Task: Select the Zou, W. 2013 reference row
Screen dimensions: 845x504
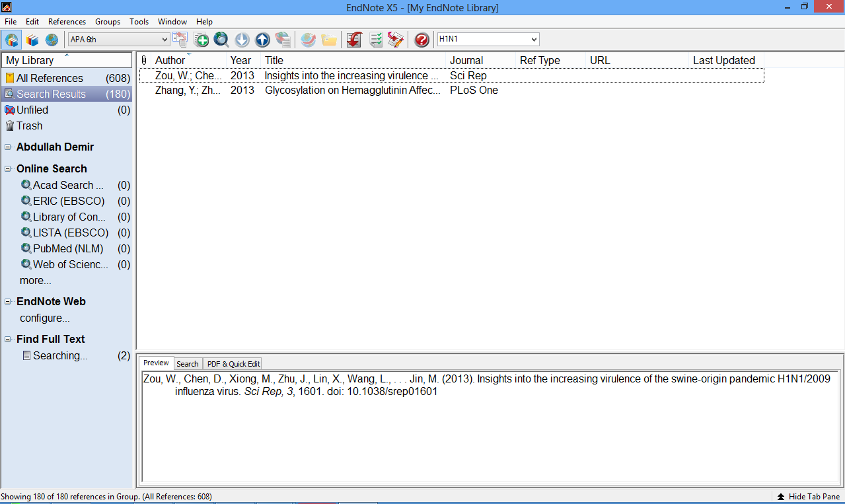Action: [x=451, y=75]
